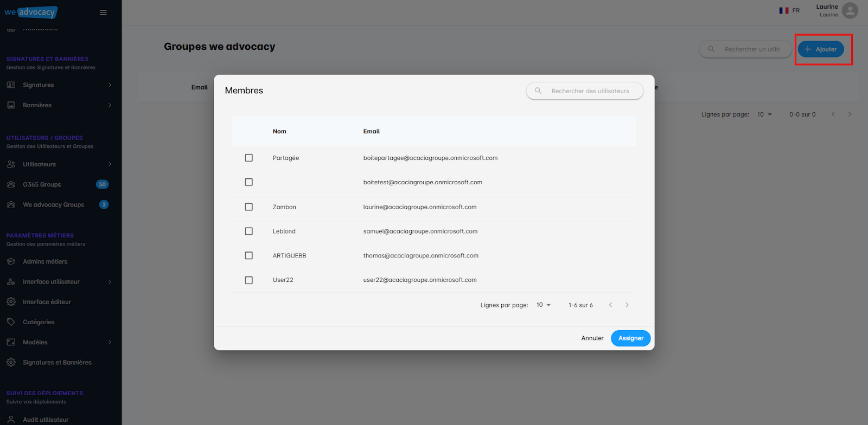Click the Interface utilisateur icon
This screenshot has width=868, height=425.
coord(11,282)
